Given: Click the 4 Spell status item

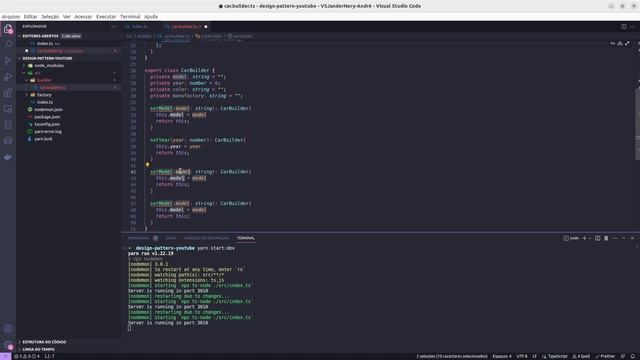Looking at the screenshot, I should click(x=581, y=356).
